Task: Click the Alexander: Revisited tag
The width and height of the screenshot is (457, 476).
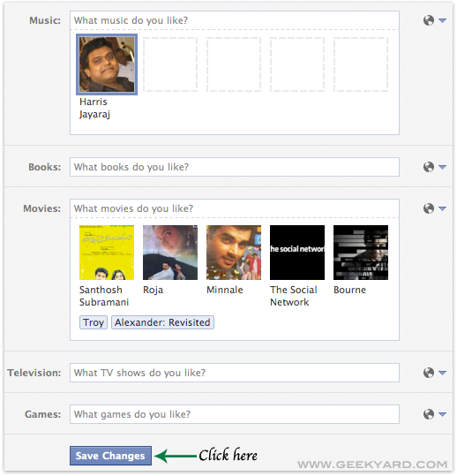Action: coord(162,322)
